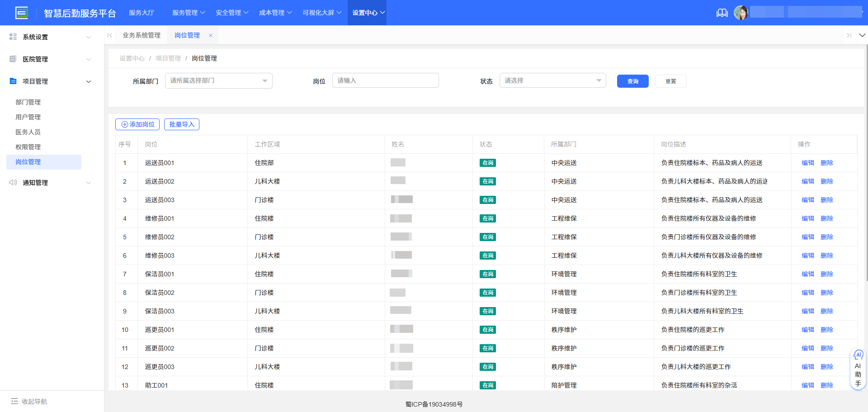Click the 添加岗位 button
868x412 pixels.
click(137, 124)
